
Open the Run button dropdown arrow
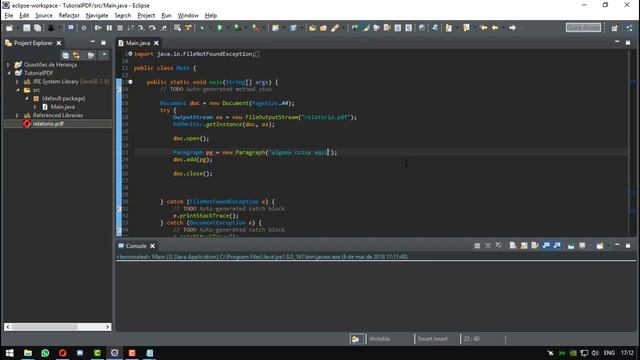coord(227,28)
